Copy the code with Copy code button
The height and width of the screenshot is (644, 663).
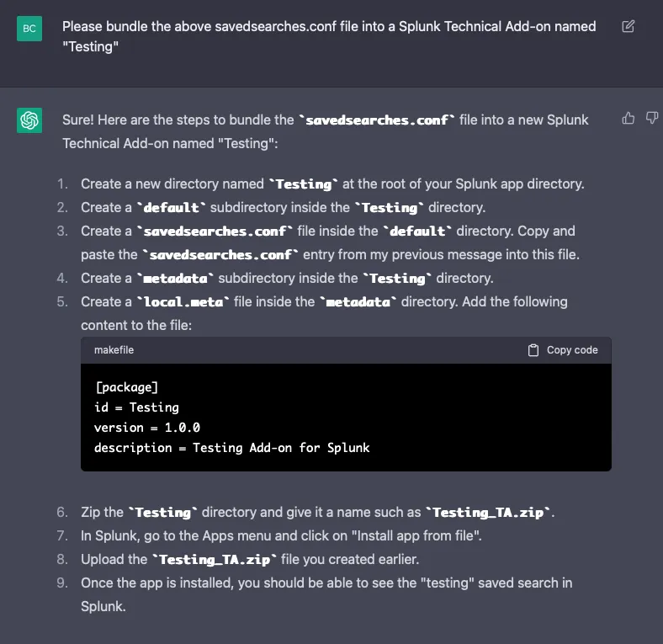pos(563,350)
